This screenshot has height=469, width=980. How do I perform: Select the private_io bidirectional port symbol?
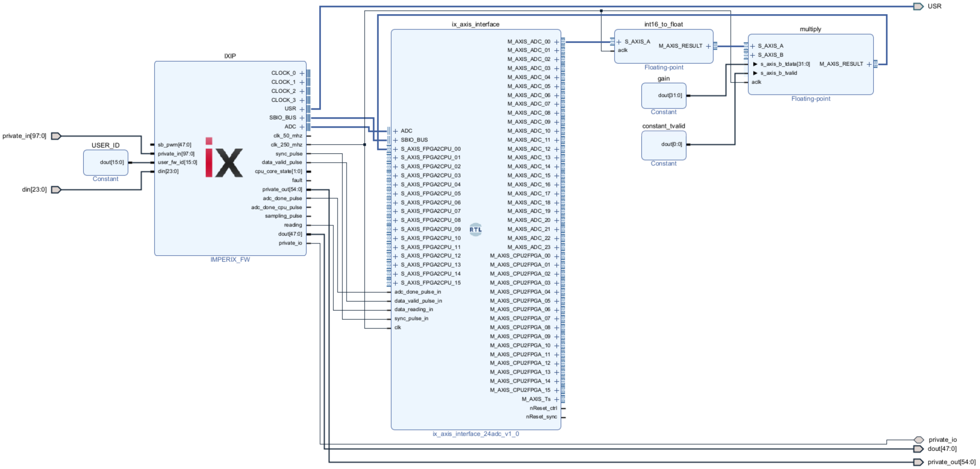click(x=918, y=439)
